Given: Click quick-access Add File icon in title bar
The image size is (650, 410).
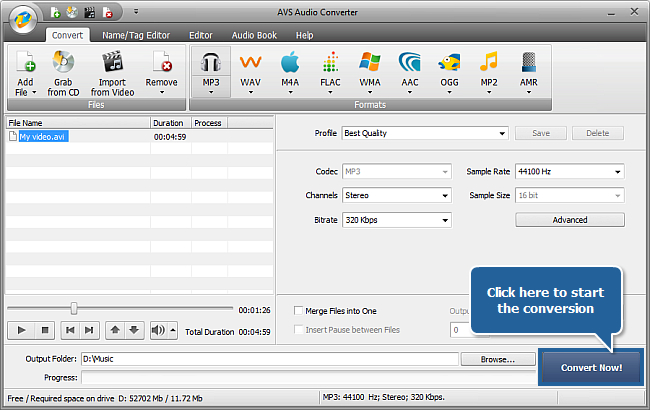Looking at the screenshot, I should [x=56, y=12].
